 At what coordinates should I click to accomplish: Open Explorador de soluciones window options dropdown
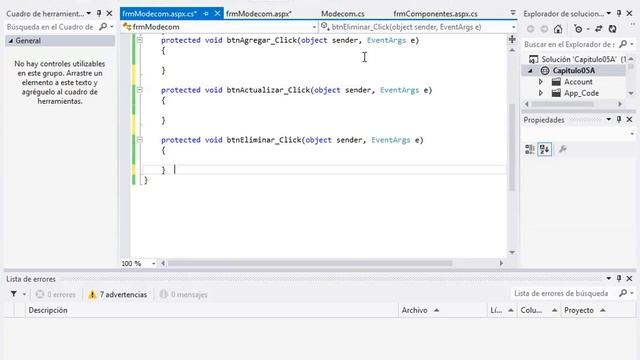(609, 13)
